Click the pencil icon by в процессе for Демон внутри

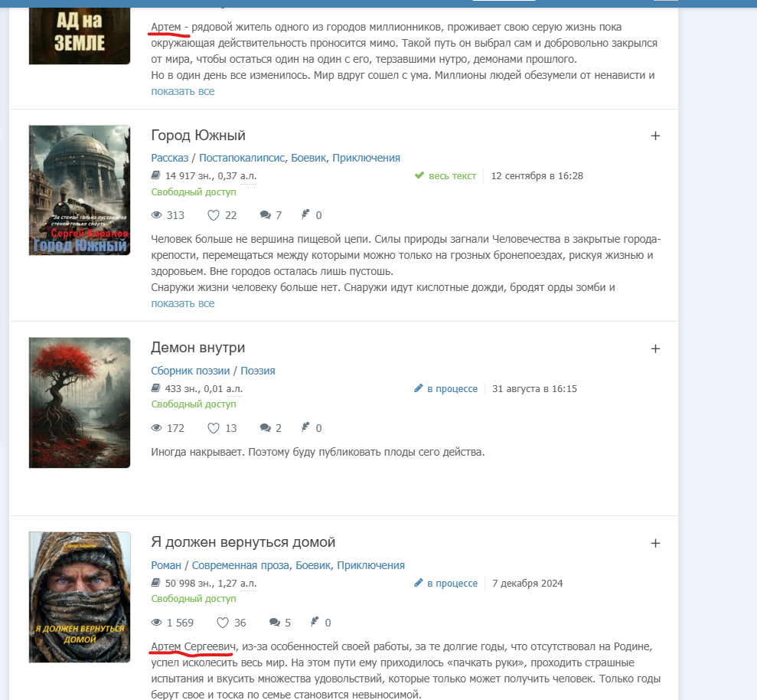pyautogui.click(x=419, y=388)
